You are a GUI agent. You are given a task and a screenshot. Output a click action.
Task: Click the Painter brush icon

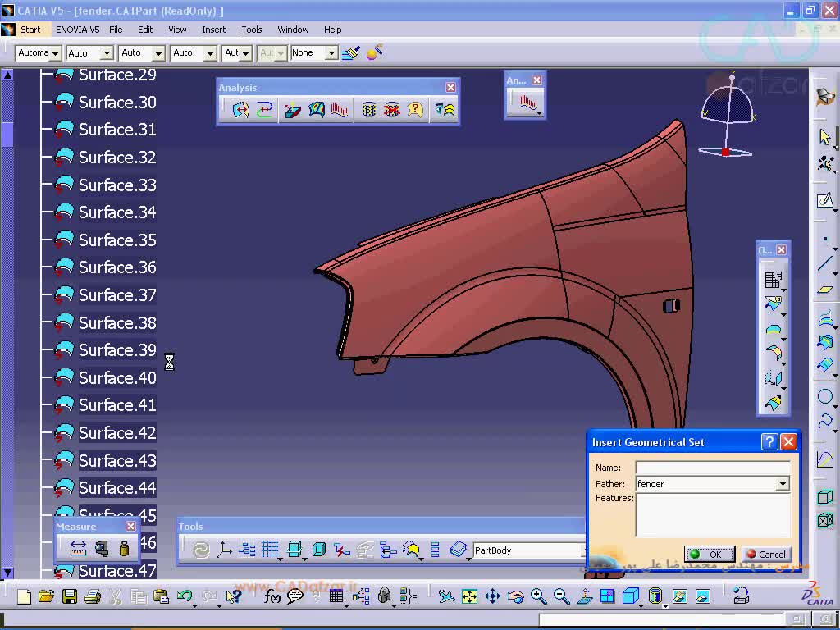[351, 52]
